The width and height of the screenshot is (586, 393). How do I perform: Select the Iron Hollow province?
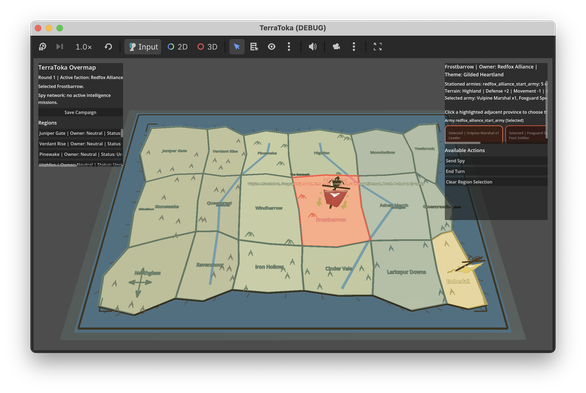[270, 266]
